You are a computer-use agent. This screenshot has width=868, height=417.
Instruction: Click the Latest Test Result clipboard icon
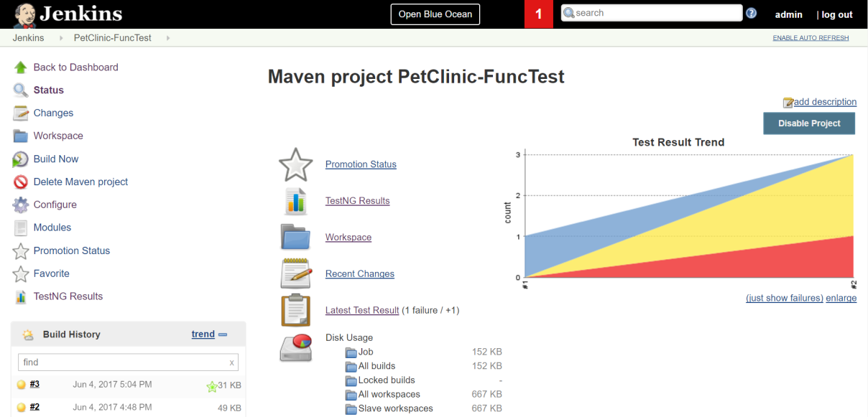pyautogui.click(x=295, y=310)
